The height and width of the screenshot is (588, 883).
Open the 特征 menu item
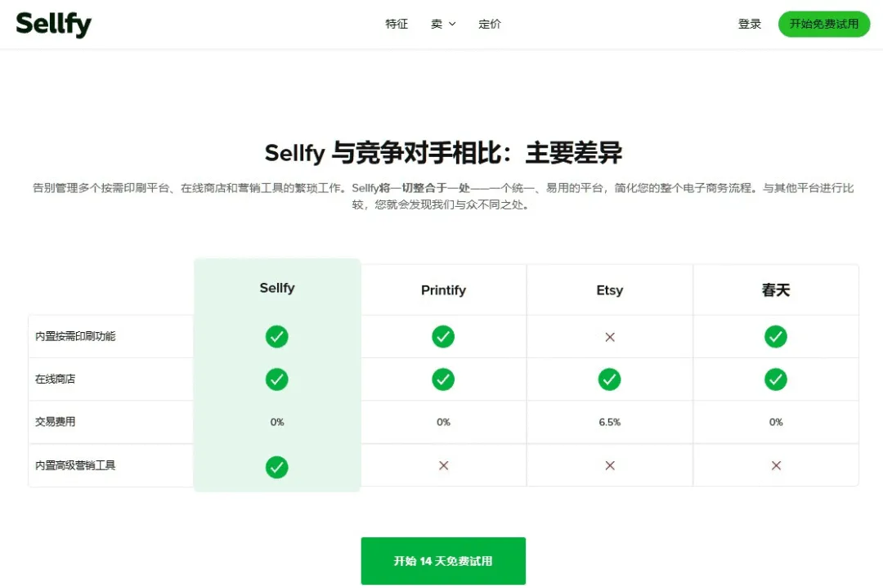397,25
